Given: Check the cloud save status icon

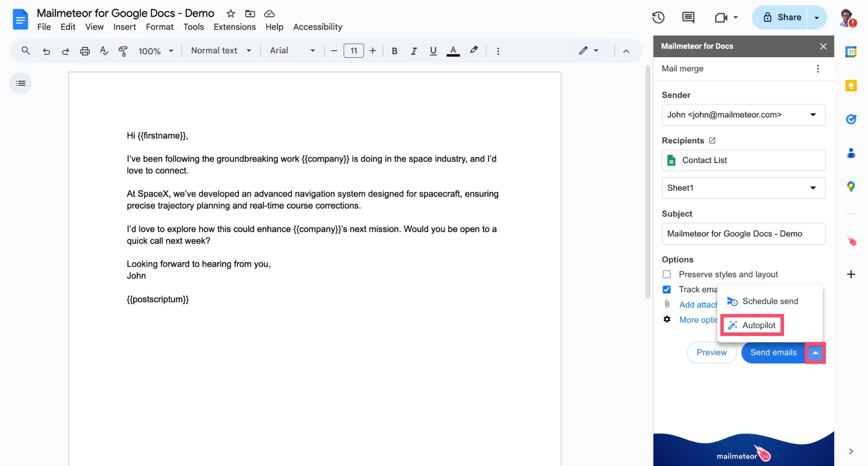Looking at the screenshot, I should [269, 13].
